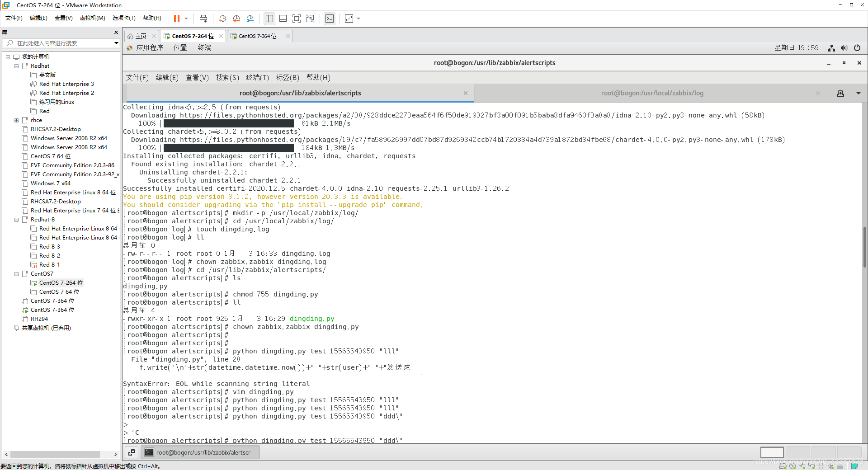The width and height of the screenshot is (868, 470).
Task: Collapse the Redhat folder in the library
Action: coord(16,66)
